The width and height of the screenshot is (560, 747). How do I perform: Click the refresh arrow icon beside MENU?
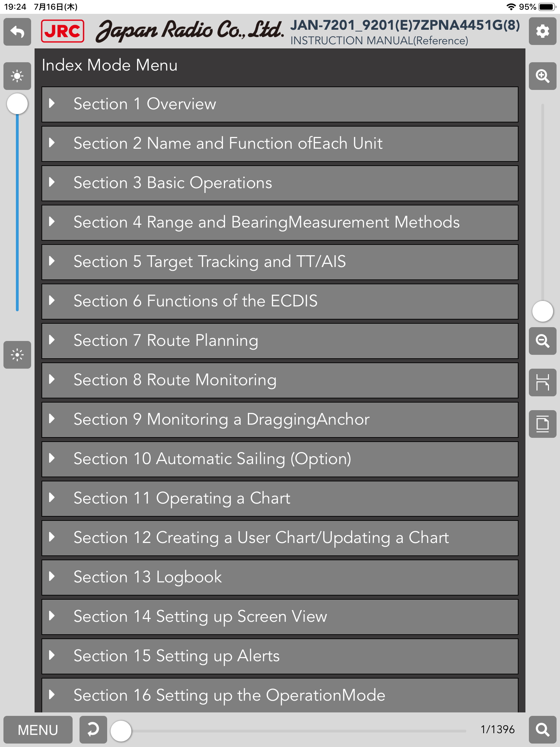[93, 730]
